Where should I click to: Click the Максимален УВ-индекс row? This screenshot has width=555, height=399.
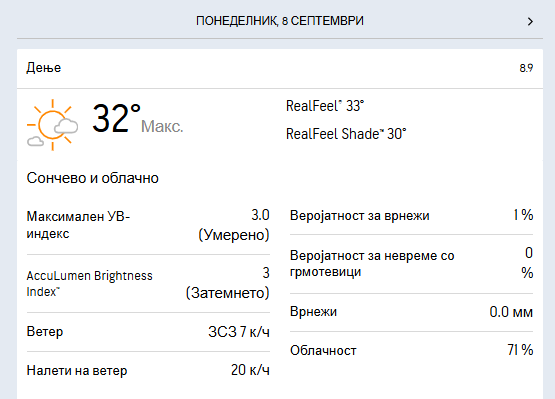(148, 225)
